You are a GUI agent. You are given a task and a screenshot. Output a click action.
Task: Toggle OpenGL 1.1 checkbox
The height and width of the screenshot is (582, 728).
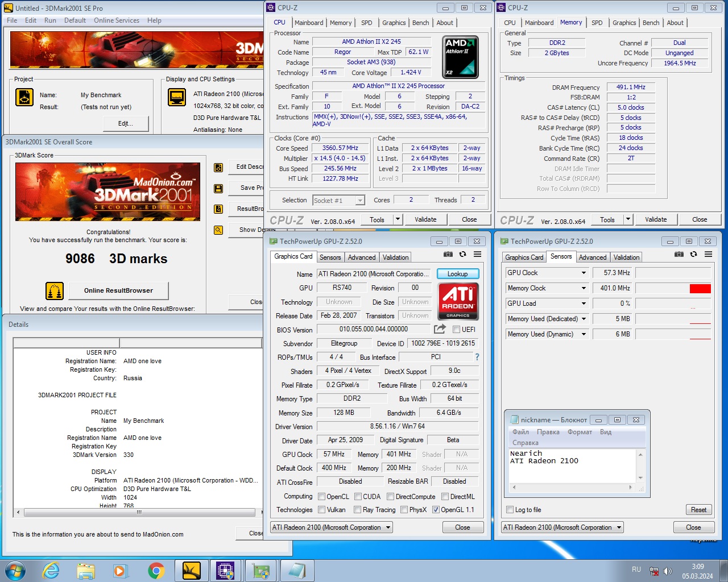click(436, 510)
